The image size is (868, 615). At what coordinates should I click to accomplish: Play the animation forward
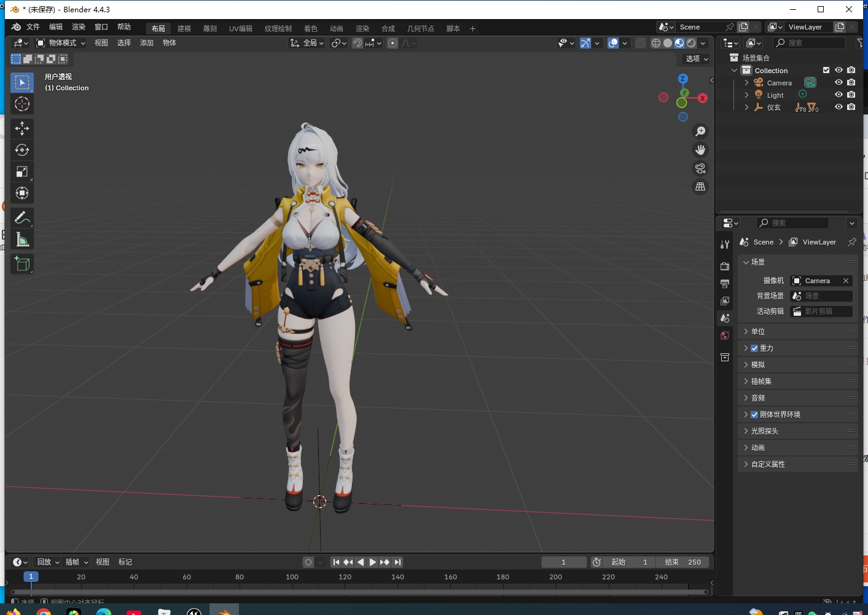[372, 562]
